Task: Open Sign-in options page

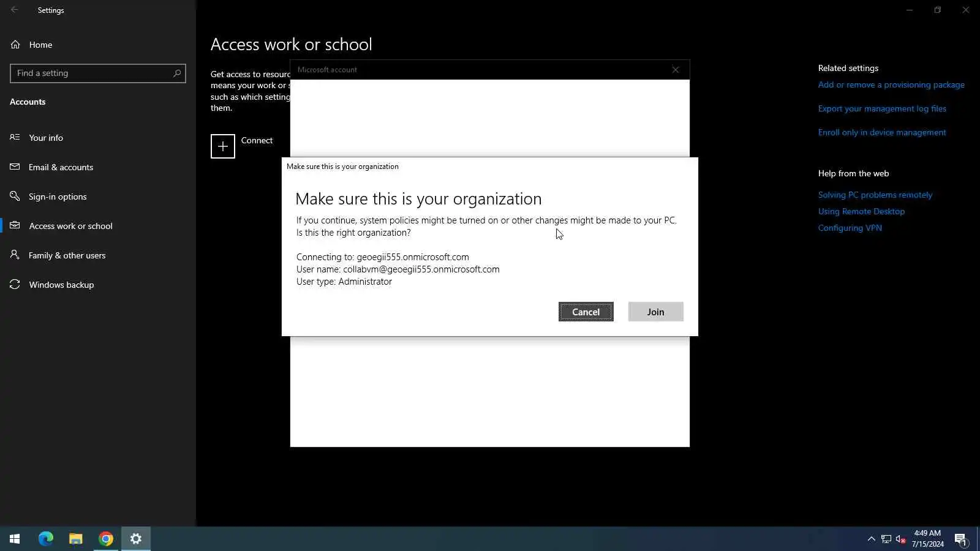Action: pyautogui.click(x=98, y=197)
